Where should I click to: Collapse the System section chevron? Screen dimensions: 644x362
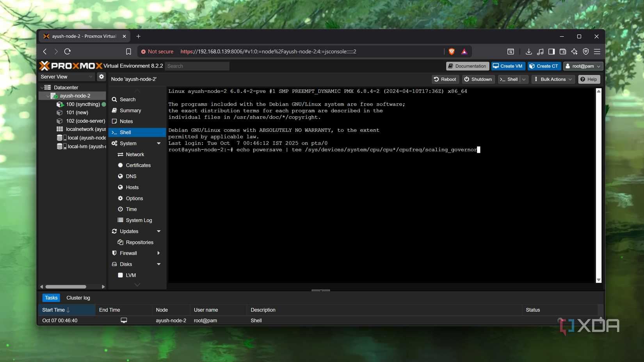pyautogui.click(x=158, y=143)
